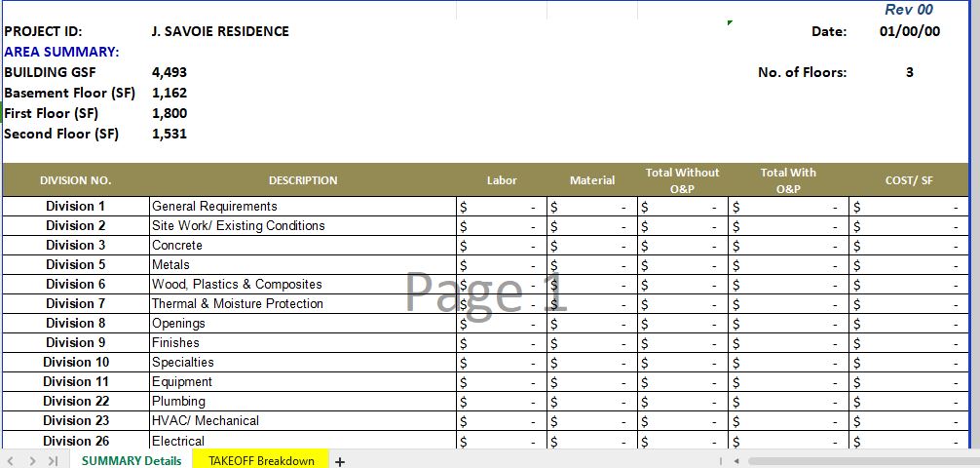The image size is (980, 468).
Task: Select the HVAC/ Mechanical cell
Action: point(303,420)
